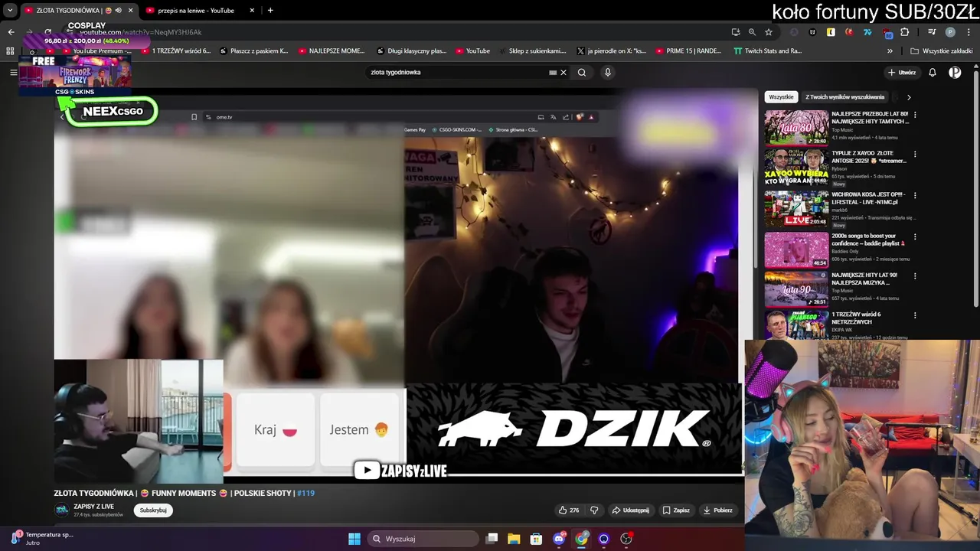Clear the YouTube search box text

[563, 72]
